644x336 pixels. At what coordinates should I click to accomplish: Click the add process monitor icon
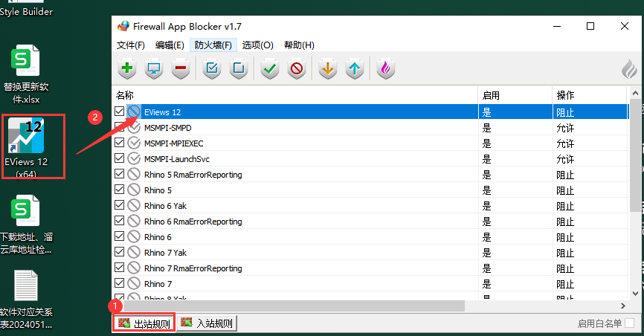(154, 69)
